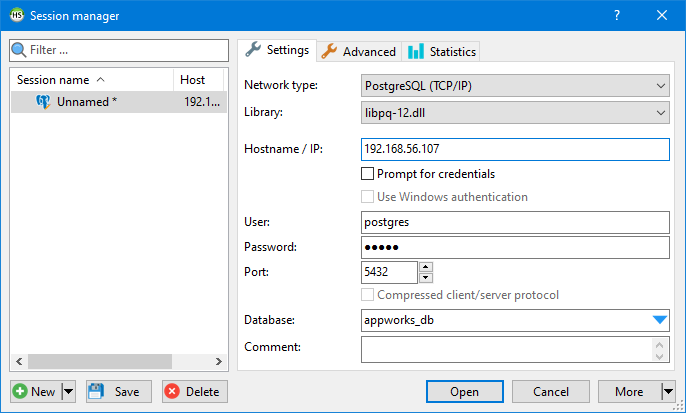Select the Unnamed * session row

coord(119,102)
